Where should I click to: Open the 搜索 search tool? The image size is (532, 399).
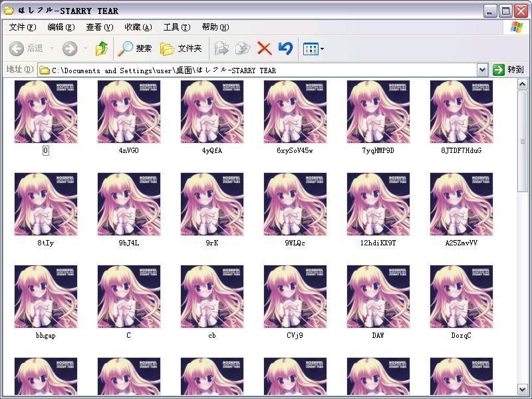135,49
